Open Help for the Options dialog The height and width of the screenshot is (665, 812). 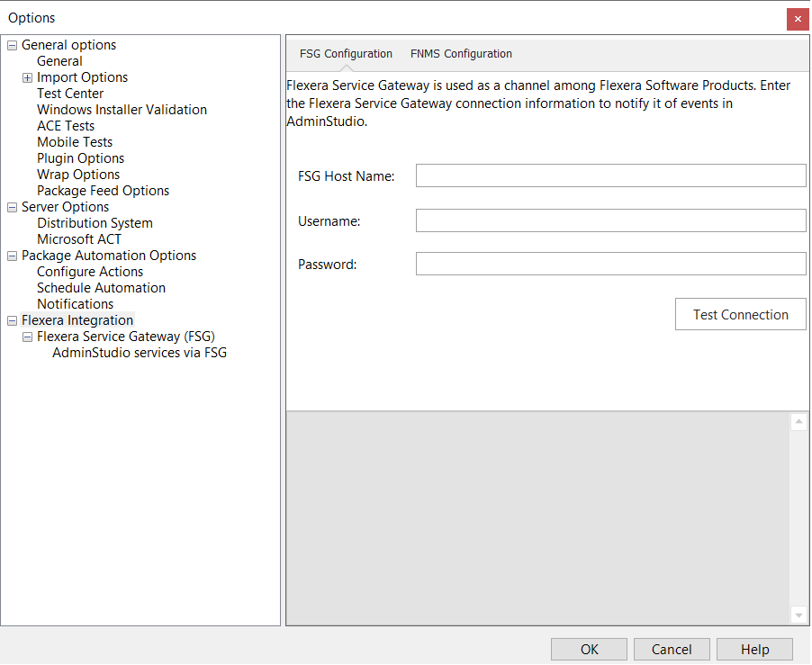754,649
